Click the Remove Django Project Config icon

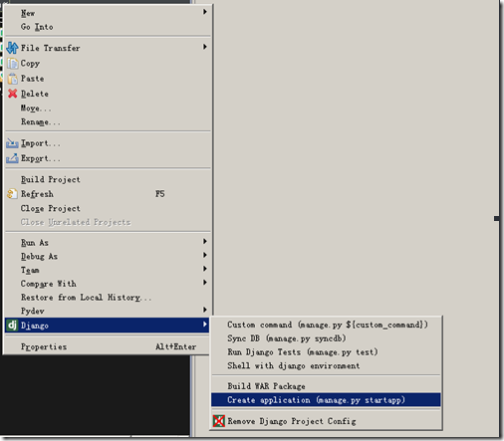(x=219, y=421)
